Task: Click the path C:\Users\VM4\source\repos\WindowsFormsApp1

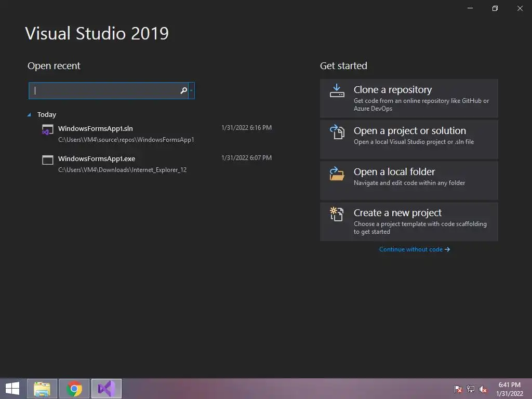Action: pos(126,140)
